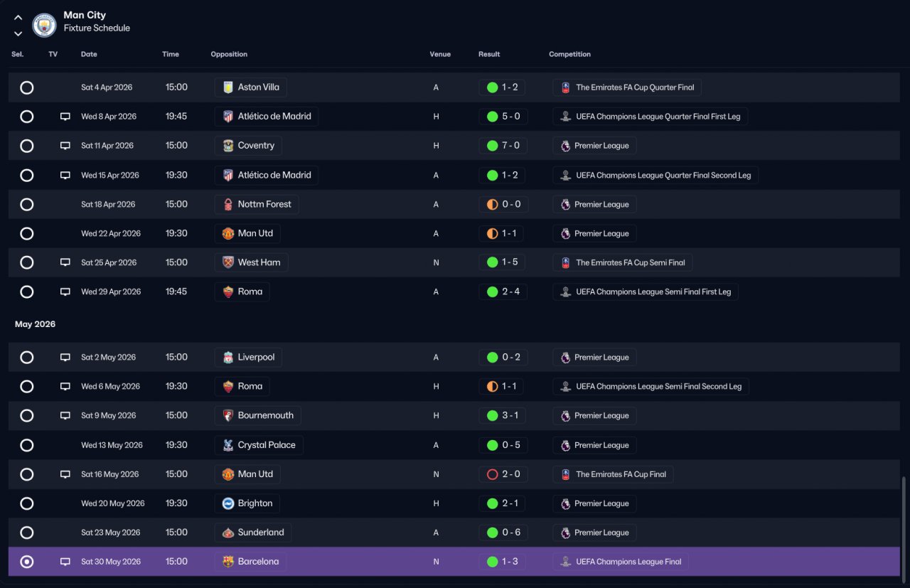Sort by the Competition column header
This screenshot has height=588, width=910.
click(569, 54)
